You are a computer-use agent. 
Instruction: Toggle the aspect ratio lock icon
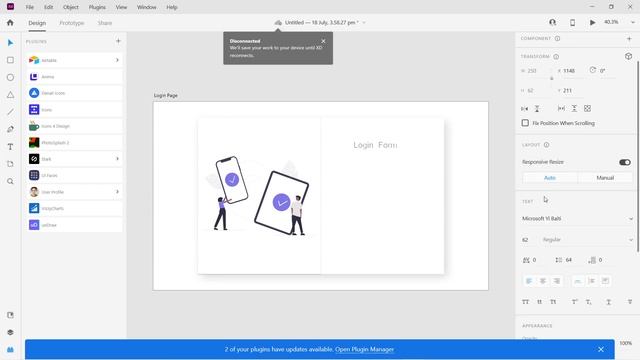[x=552, y=78]
